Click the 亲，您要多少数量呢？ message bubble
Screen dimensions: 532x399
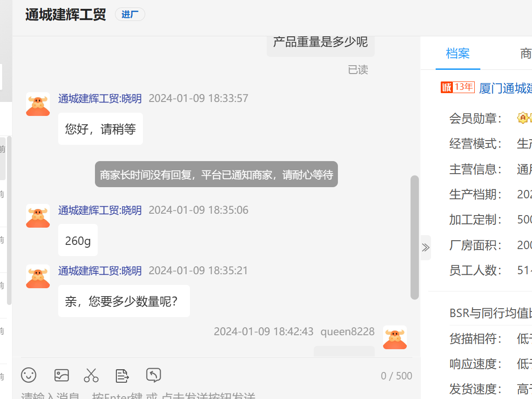(124, 301)
